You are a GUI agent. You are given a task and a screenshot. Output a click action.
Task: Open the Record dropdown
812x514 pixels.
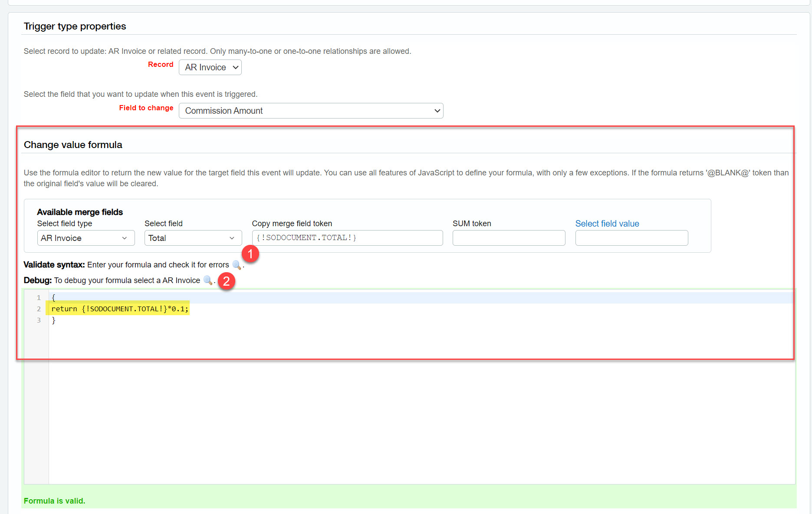tap(210, 67)
